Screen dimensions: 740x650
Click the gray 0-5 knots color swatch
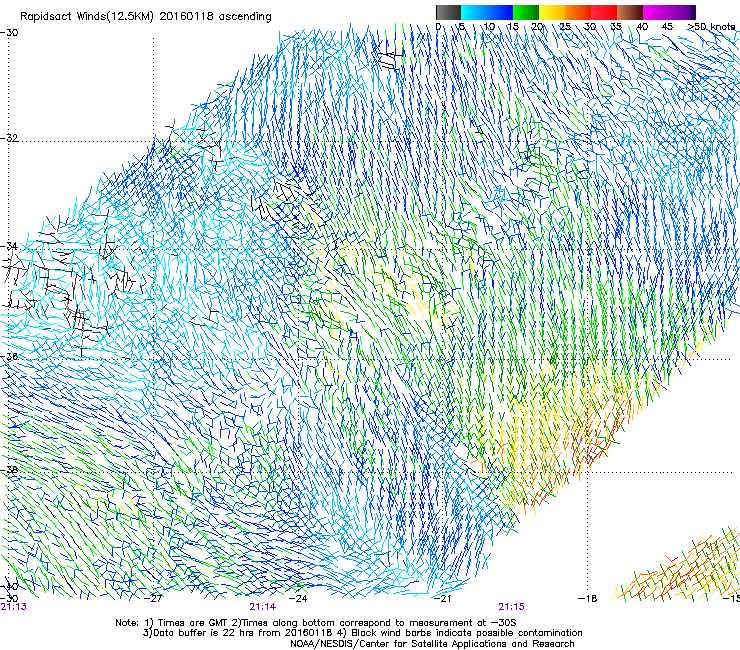(x=448, y=12)
